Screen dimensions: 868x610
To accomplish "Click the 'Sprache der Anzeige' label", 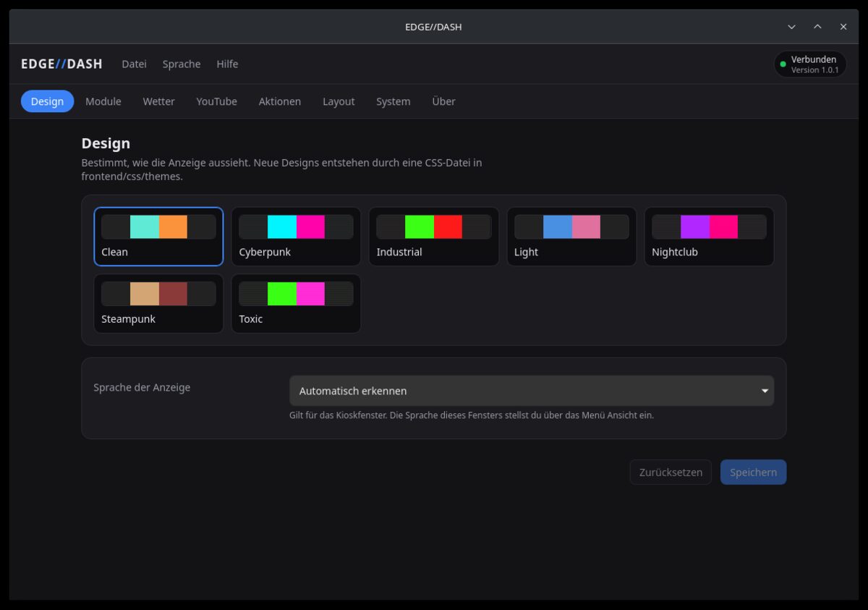I will pos(142,387).
